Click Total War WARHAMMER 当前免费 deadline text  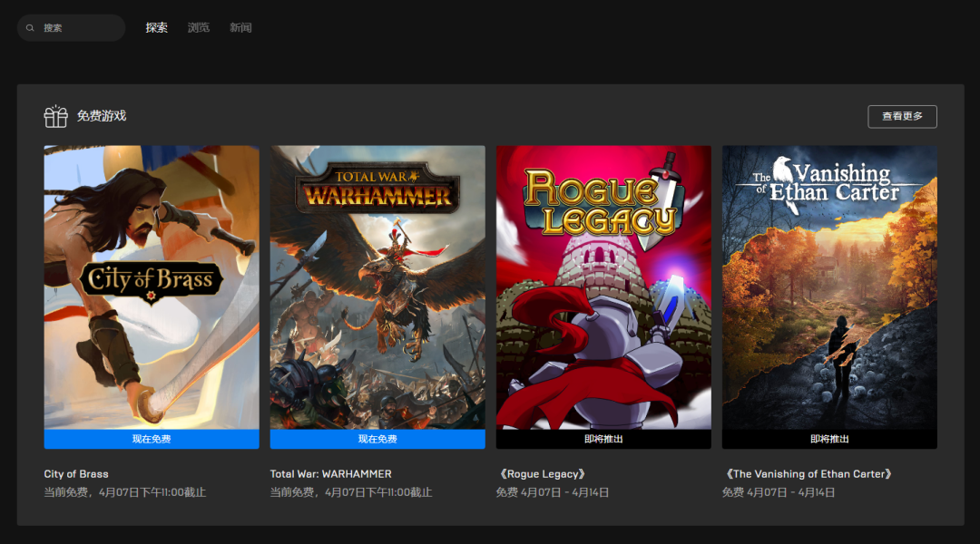(x=351, y=493)
